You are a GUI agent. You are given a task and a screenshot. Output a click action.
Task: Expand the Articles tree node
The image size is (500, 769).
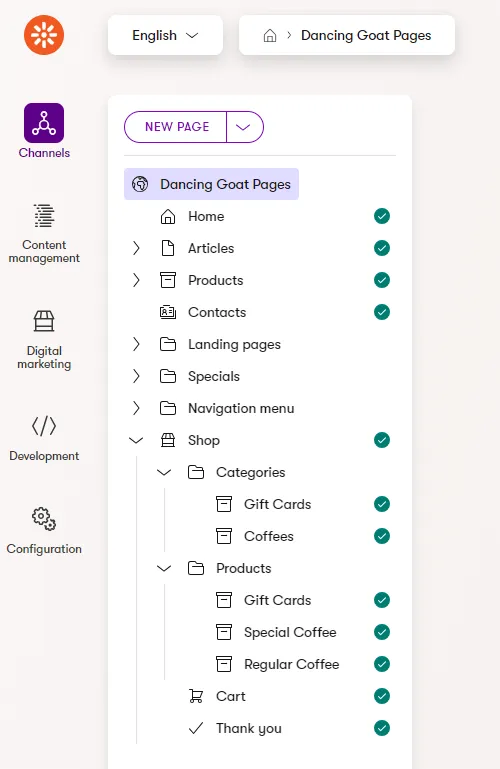[x=136, y=248]
